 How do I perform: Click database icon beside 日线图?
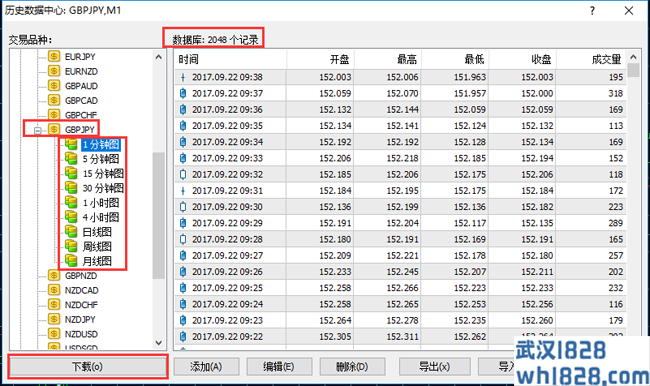click(x=71, y=231)
